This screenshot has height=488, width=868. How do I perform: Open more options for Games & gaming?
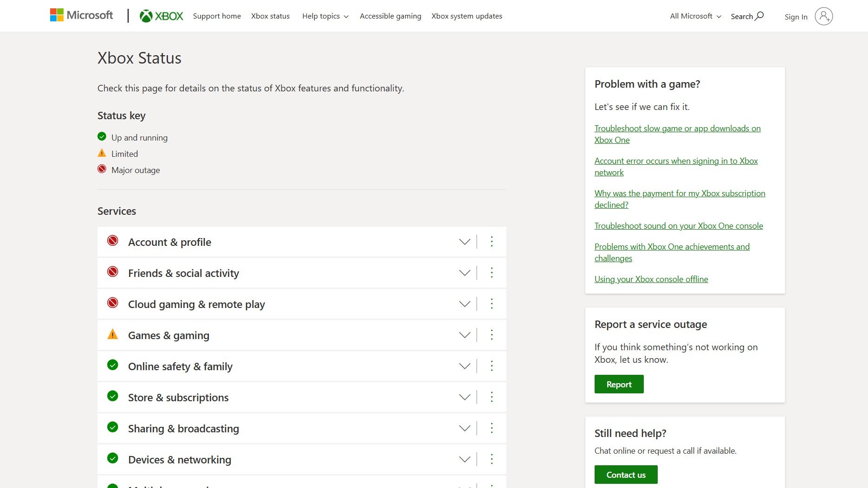coord(492,335)
